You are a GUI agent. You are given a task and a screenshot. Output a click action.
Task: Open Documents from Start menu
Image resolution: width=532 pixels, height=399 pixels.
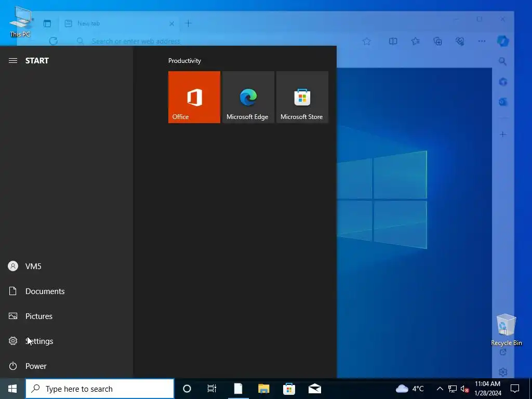tap(66, 291)
